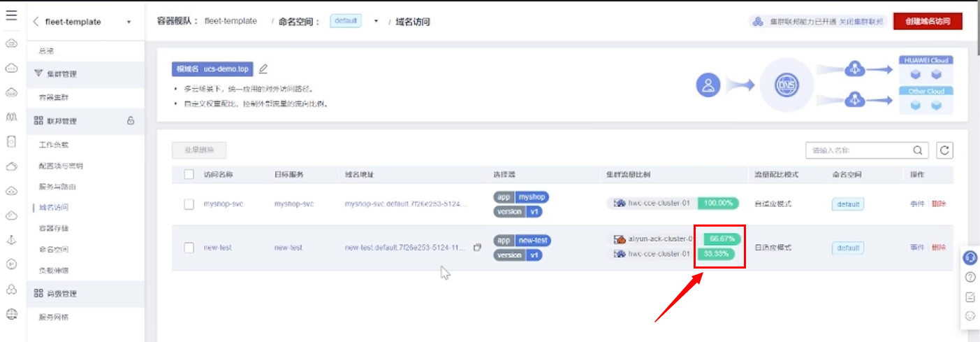
Task: Open the new-test access name link
Action: tap(217, 248)
